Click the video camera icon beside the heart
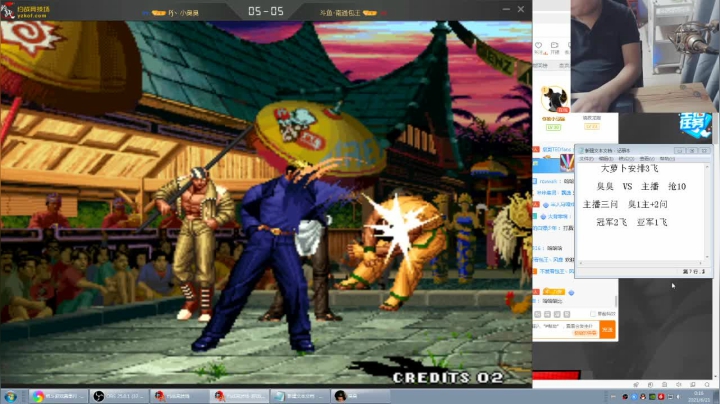This screenshot has width=720, height=404. tap(555, 45)
